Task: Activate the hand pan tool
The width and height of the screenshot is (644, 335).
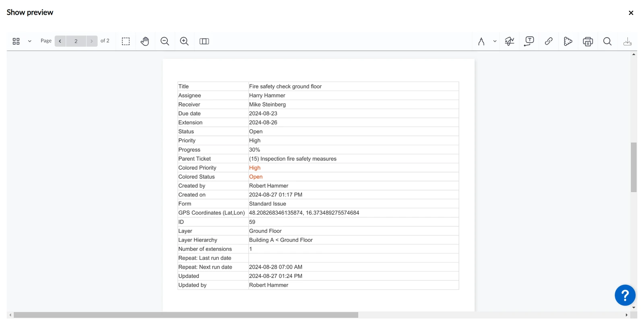Action: pos(145,41)
